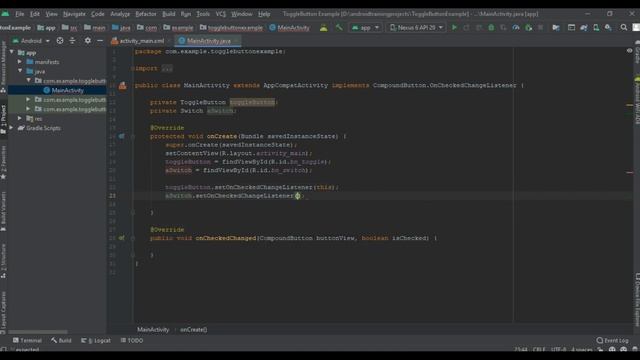Click lower orange marker on error stripe

629,173
